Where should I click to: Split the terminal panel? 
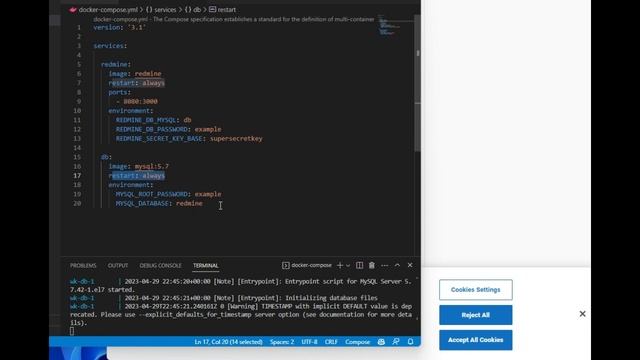[359, 265]
